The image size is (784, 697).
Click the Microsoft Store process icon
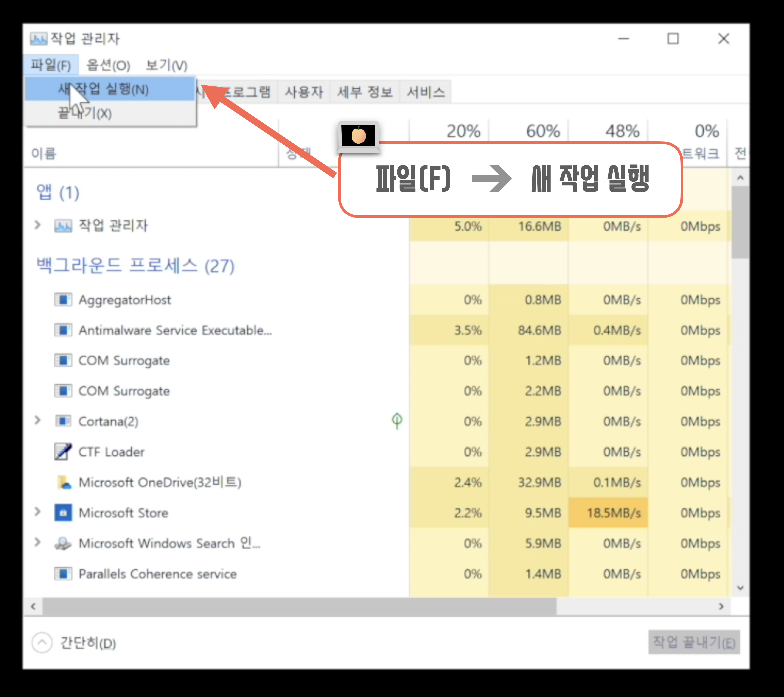click(63, 513)
